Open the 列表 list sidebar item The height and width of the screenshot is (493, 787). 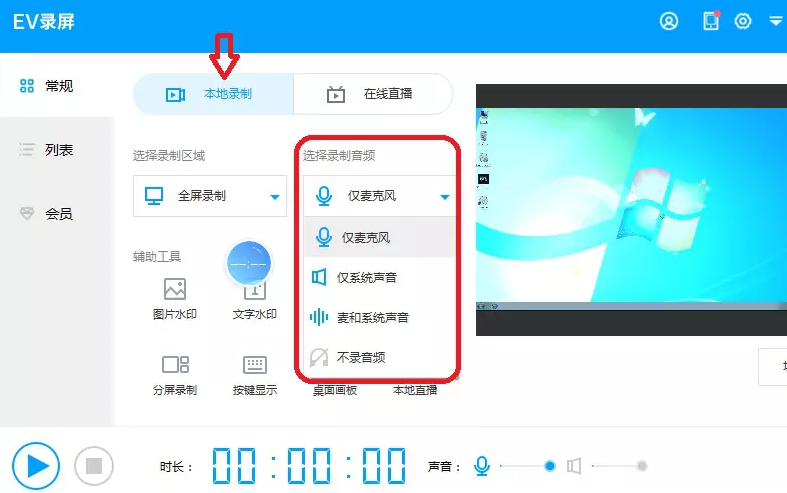58,150
